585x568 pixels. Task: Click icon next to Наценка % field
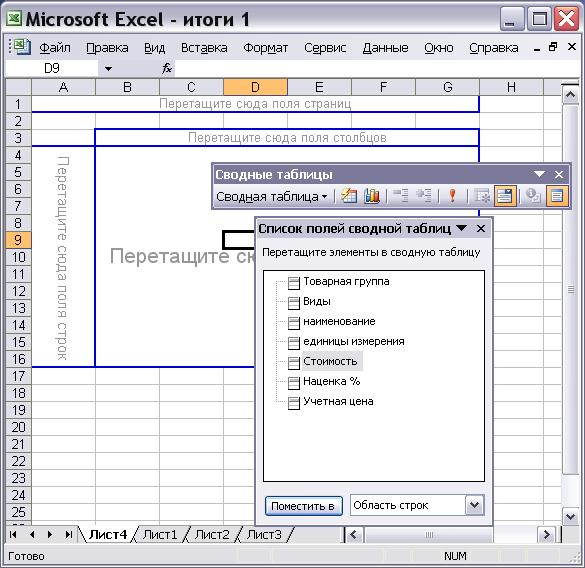pyautogui.click(x=294, y=383)
